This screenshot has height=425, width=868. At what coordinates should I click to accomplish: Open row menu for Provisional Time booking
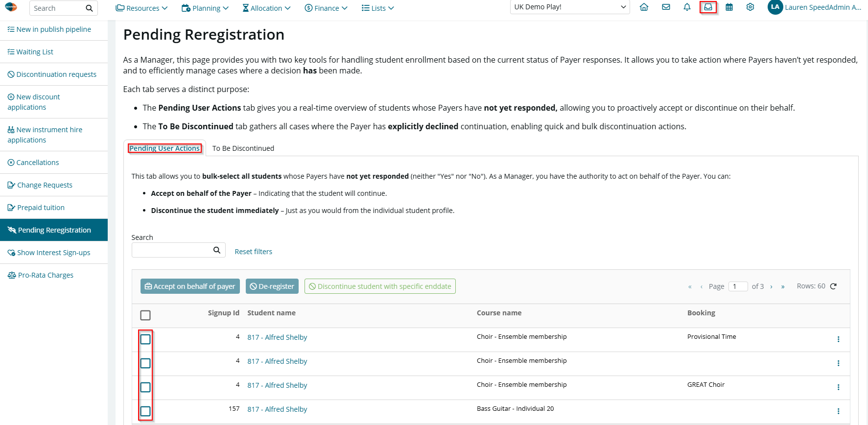(x=838, y=339)
